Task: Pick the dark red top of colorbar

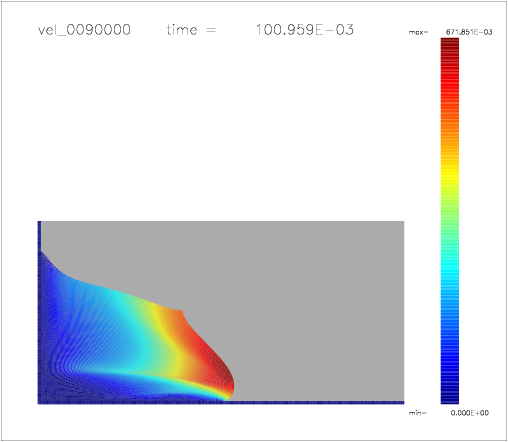Action: [450, 45]
